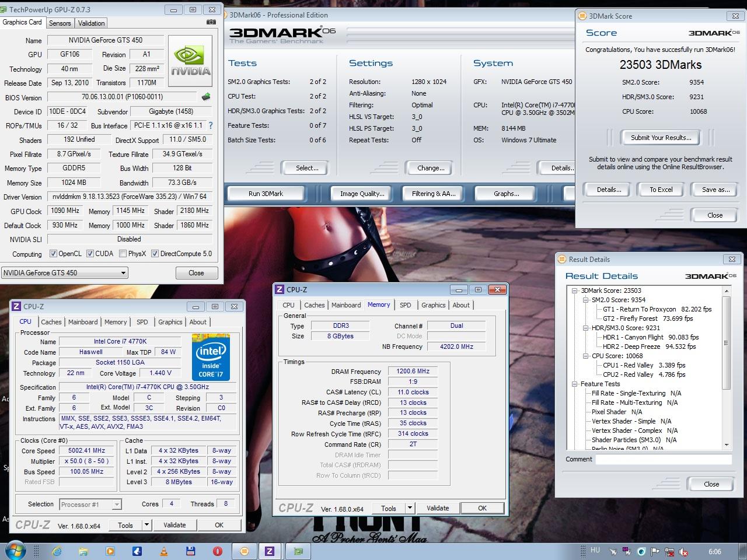Select GT1 - Return To Proxycon result row
The width and height of the screenshot is (747, 560).
click(657, 309)
